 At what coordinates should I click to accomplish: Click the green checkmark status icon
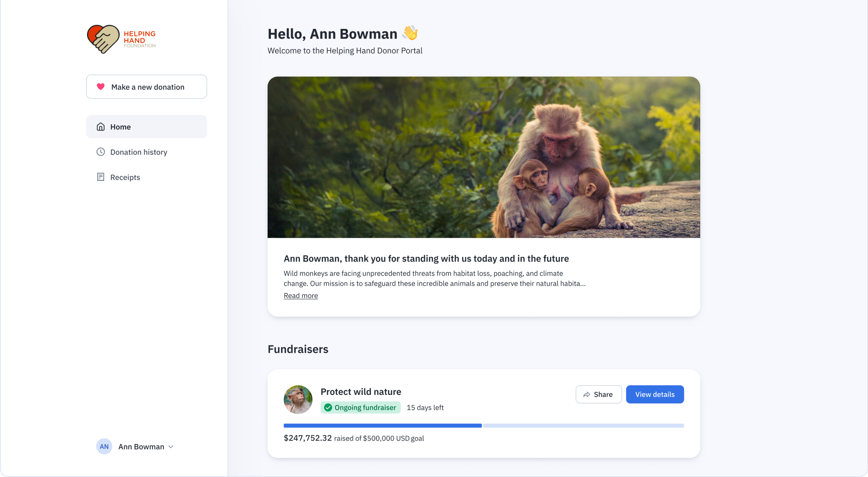point(328,408)
